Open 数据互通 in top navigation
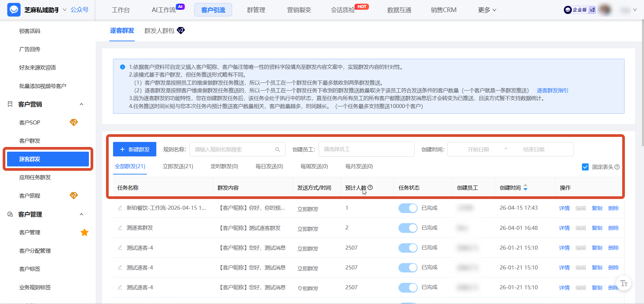The image size is (644, 304). coord(399,10)
